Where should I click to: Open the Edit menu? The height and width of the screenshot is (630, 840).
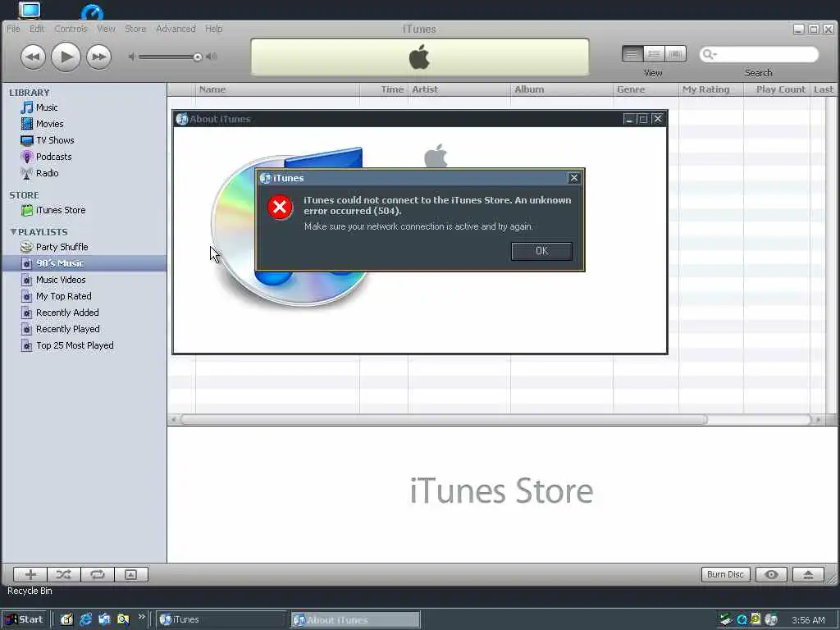point(37,29)
